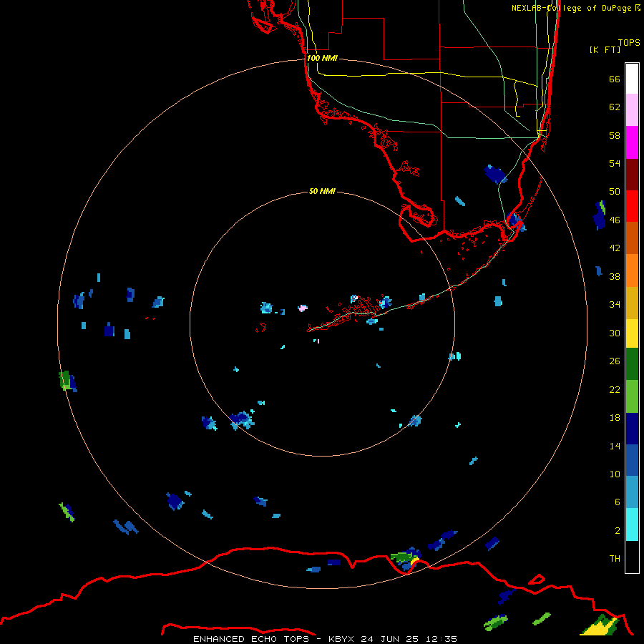Click the 54 legend value

pyautogui.click(x=615, y=163)
